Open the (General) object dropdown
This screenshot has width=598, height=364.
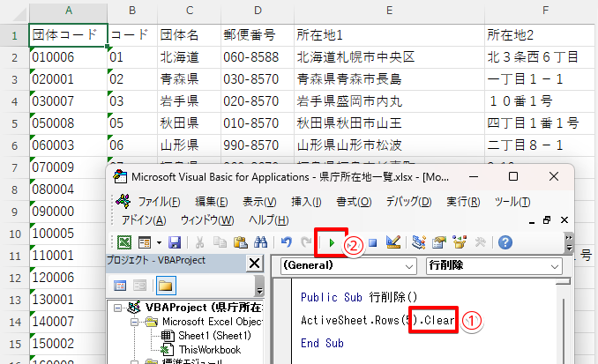point(409,266)
